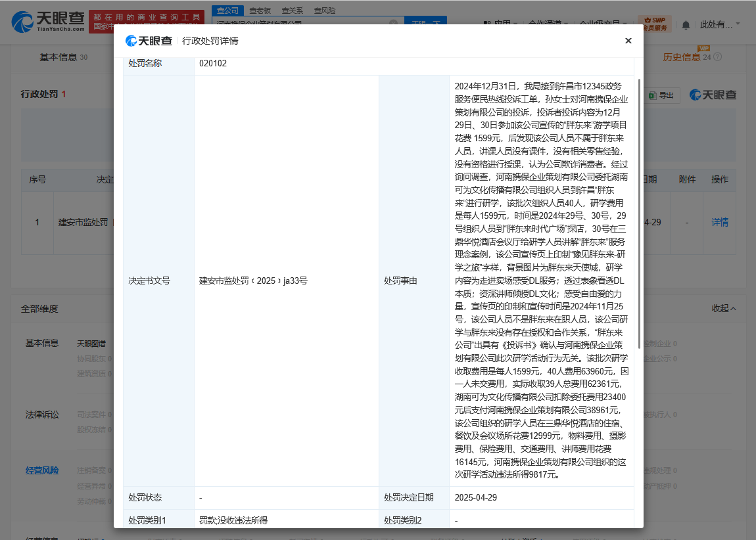The height and width of the screenshot is (540, 756).
Task: Open the 基本信息 30 tab
Action: [63, 57]
